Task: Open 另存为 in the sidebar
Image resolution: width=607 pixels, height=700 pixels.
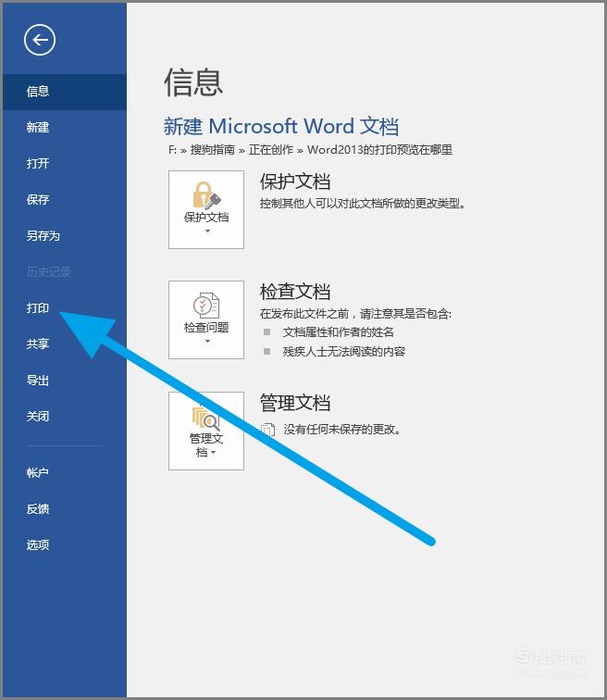Action: coord(65,236)
